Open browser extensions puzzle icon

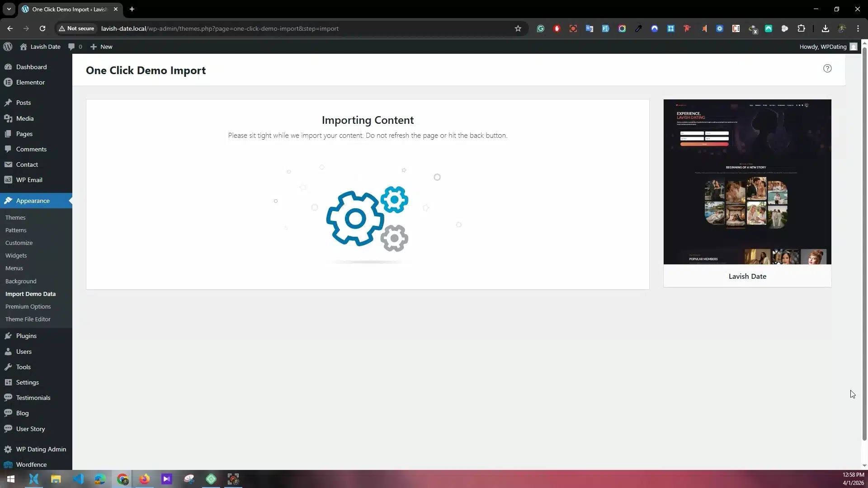tap(801, 28)
